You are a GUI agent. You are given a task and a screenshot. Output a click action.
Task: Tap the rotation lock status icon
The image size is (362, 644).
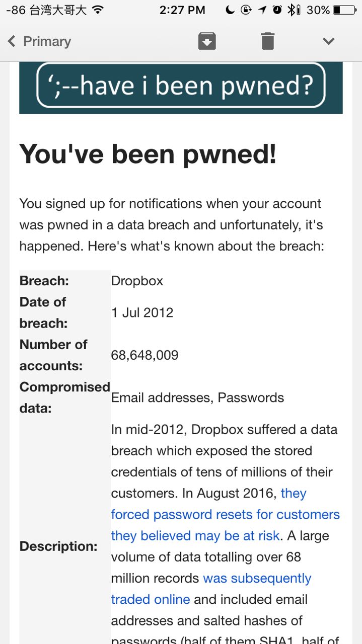[246, 10]
